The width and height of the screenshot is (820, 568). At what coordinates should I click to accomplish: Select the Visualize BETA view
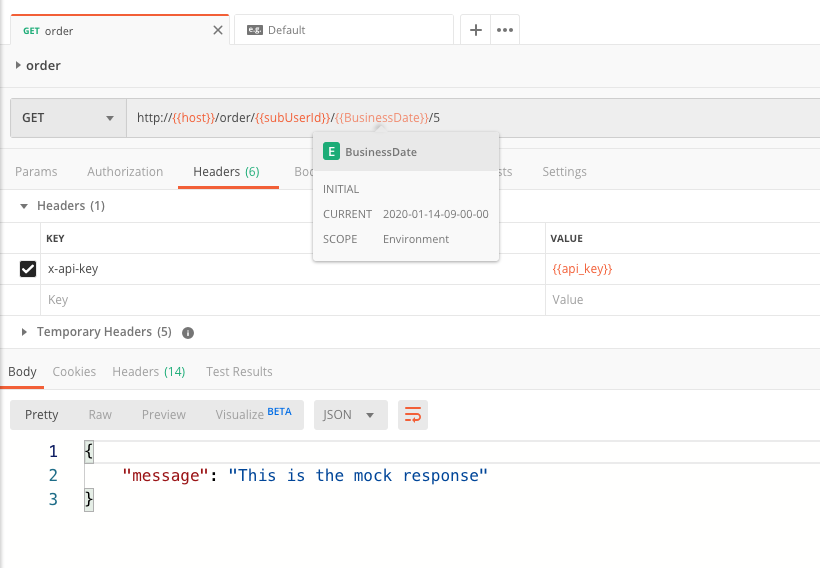click(x=254, y=414)
